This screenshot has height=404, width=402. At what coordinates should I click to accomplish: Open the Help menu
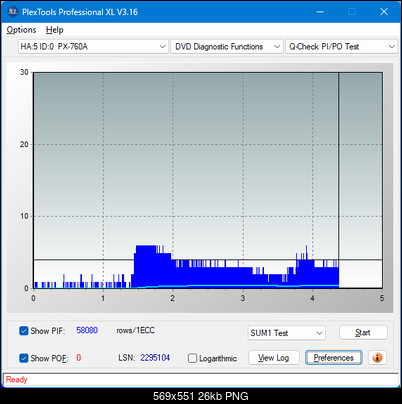55,30
